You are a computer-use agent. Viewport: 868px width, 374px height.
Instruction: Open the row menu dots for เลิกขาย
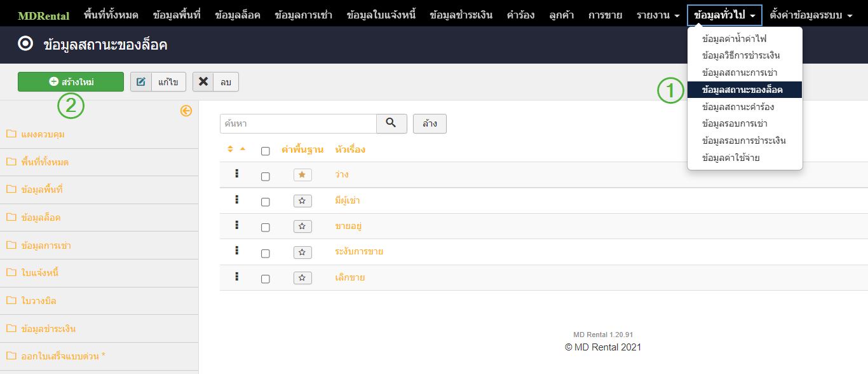coord(236,276)
